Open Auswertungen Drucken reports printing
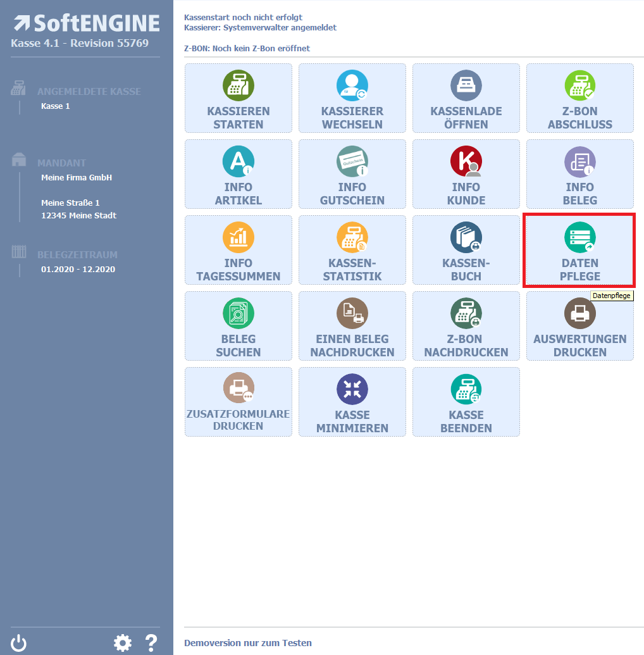Screen dimensions: 644x655 pyautogui.click(x=579, y=326)
